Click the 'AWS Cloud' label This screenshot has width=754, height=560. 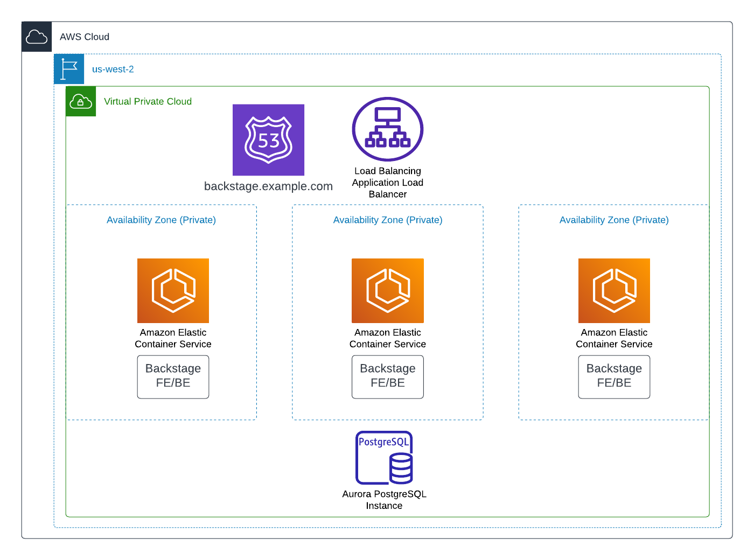point(85,37)
